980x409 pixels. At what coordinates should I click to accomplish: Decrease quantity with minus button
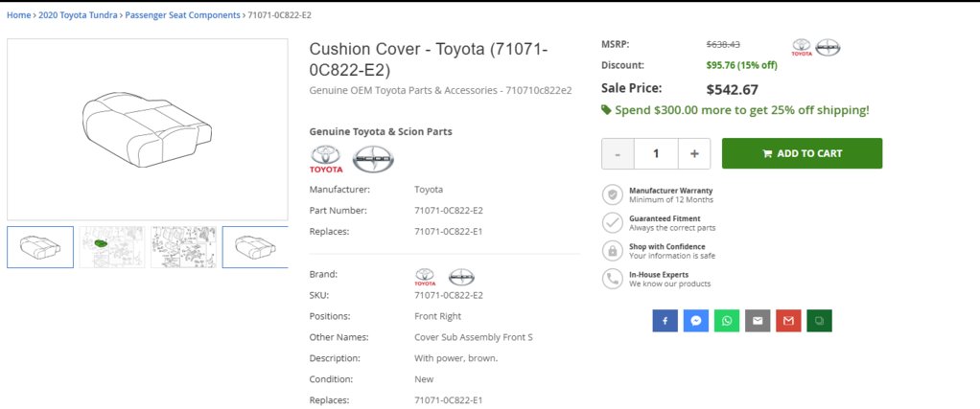pos(618,153)
